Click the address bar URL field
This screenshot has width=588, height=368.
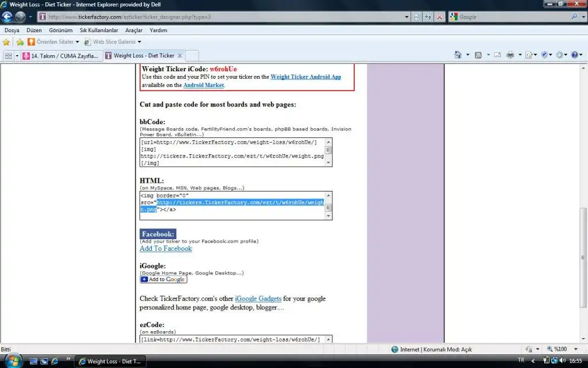click(x=221, y=17)
